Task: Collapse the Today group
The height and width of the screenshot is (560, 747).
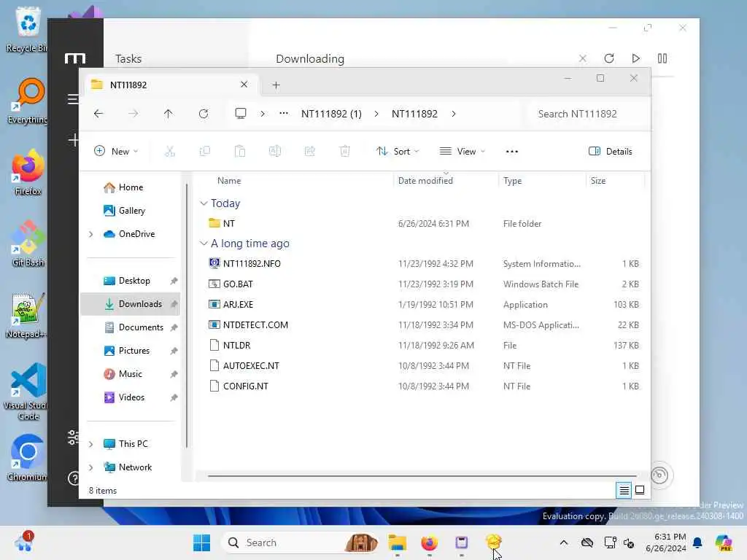Action: (204, 203)
